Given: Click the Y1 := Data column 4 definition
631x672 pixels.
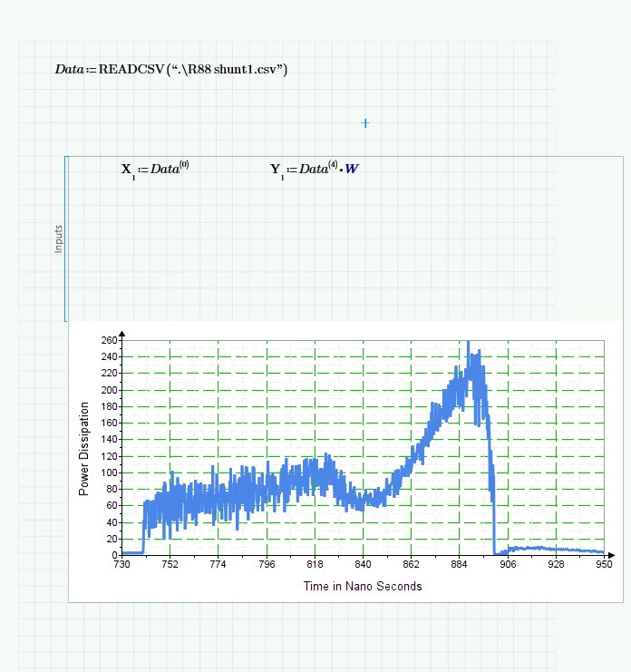Looking at the screenshot, I should click(x=315, y=170).
